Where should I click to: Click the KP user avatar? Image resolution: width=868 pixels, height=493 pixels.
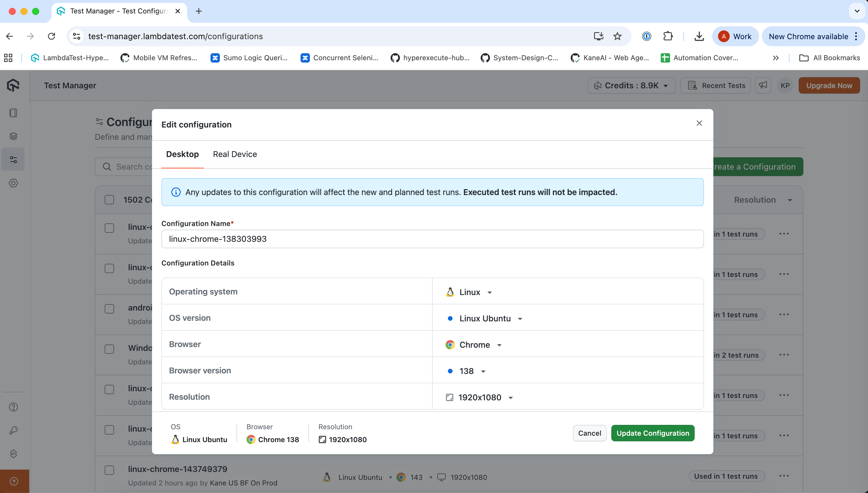click(785, 86)
